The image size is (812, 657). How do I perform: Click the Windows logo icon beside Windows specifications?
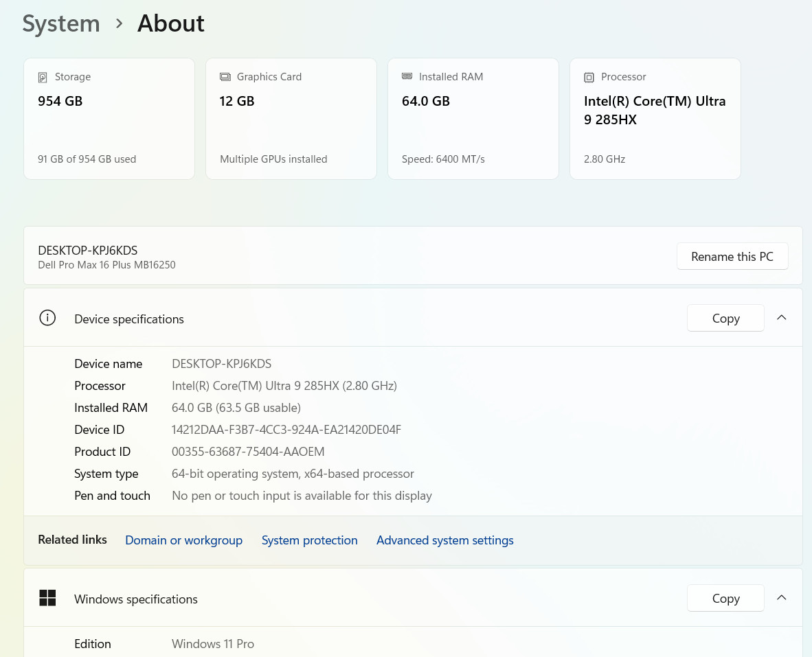47,598
